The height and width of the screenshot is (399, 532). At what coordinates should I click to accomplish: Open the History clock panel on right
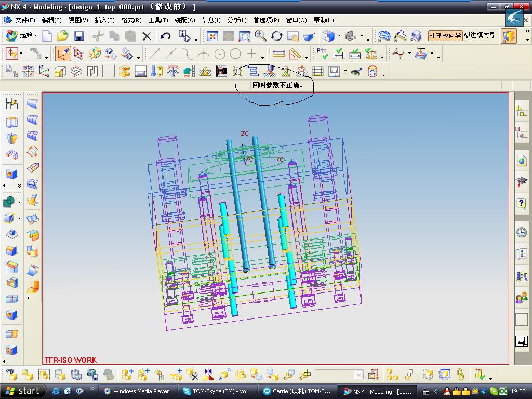pos(521,232)
